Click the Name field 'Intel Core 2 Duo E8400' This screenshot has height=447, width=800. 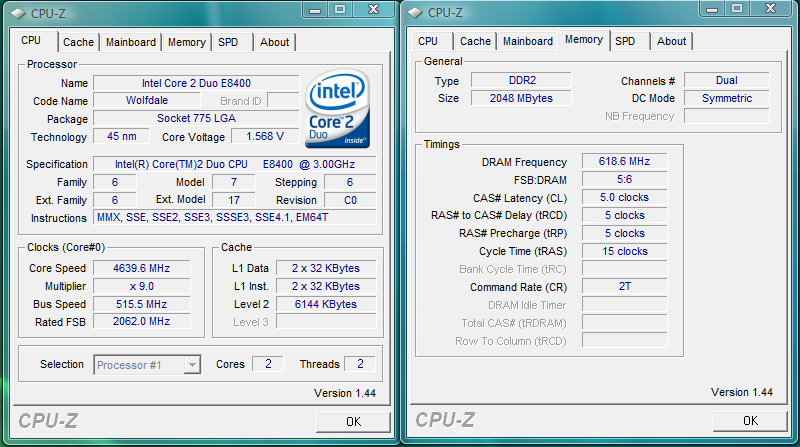pos(196,83)
